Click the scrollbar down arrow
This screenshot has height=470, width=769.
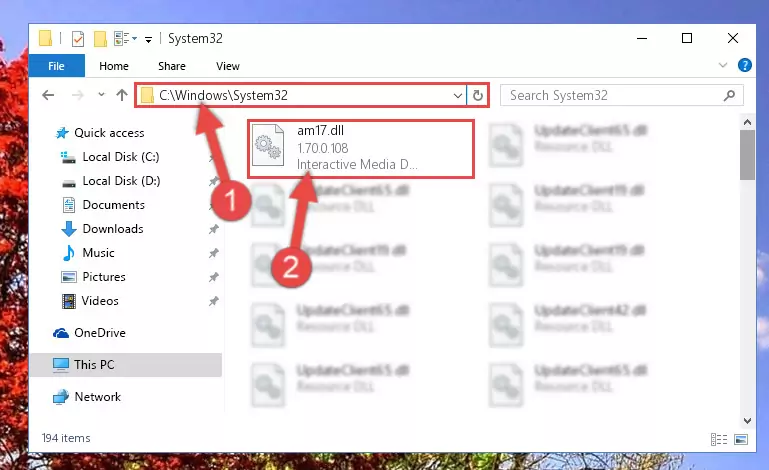747,421
